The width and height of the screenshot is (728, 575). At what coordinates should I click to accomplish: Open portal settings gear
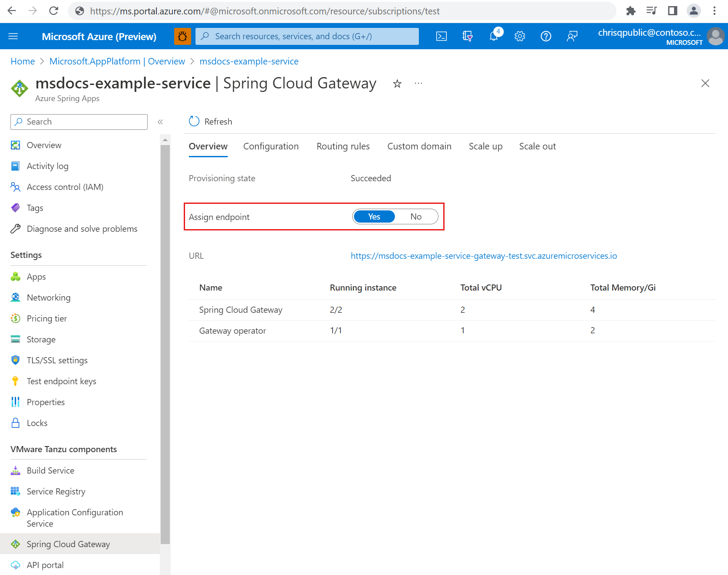pyautogui.click(x=519, y=36)
